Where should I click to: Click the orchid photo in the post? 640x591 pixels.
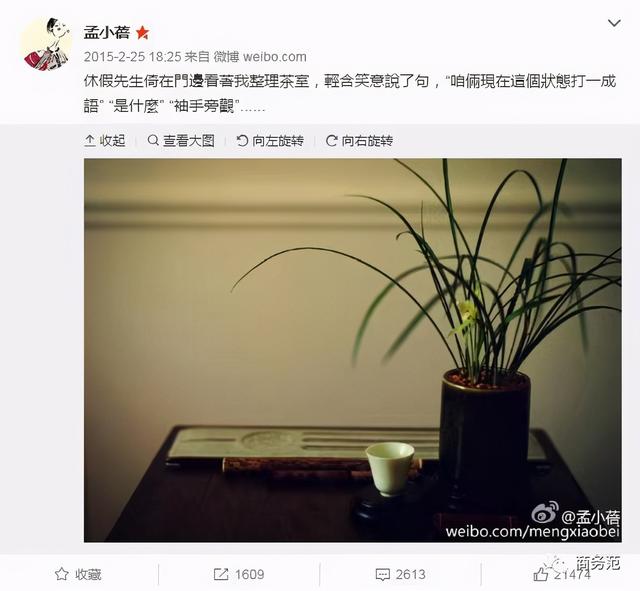(353, 350)
